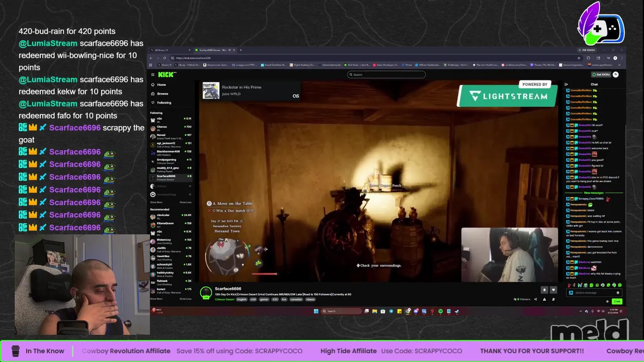This screenshot has width=644, height=362.
Task: Expand Following list with Show More
Action: [x=156, y=202]
